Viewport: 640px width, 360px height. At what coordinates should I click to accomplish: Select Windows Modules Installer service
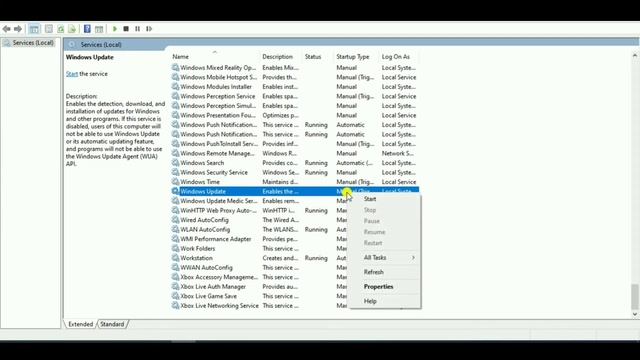(x=295, y=87)
